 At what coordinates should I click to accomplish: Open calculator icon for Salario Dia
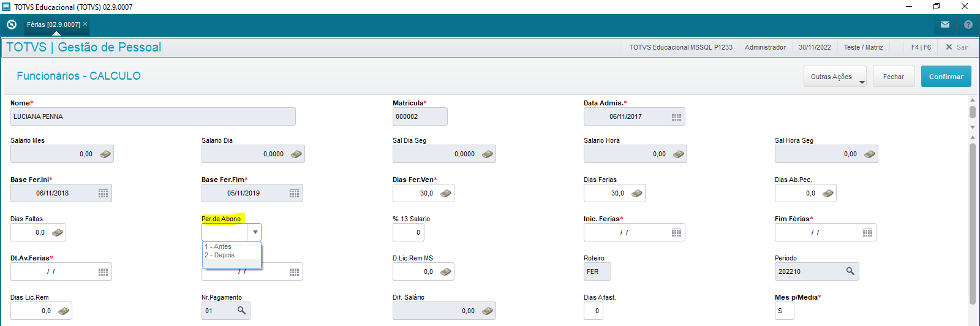(296, 154)
